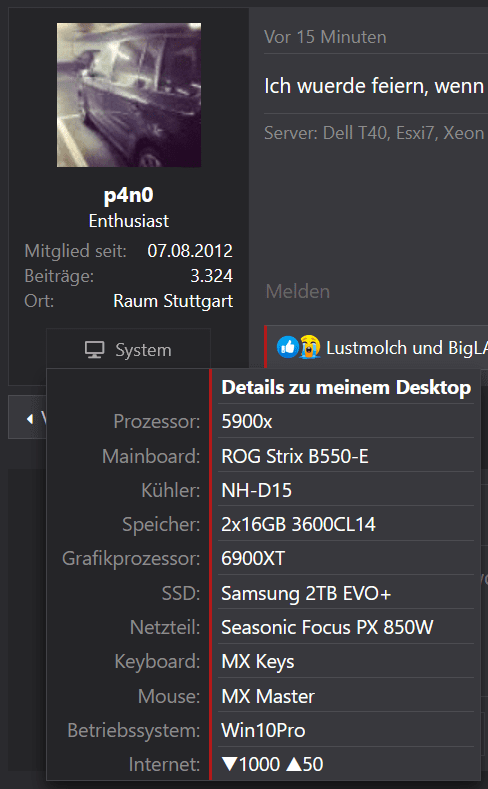Screen dimensions: 488x789
Task: Click the 3.324 Beiträge post count
Action: pyautogui.click(x=212, y=276)
